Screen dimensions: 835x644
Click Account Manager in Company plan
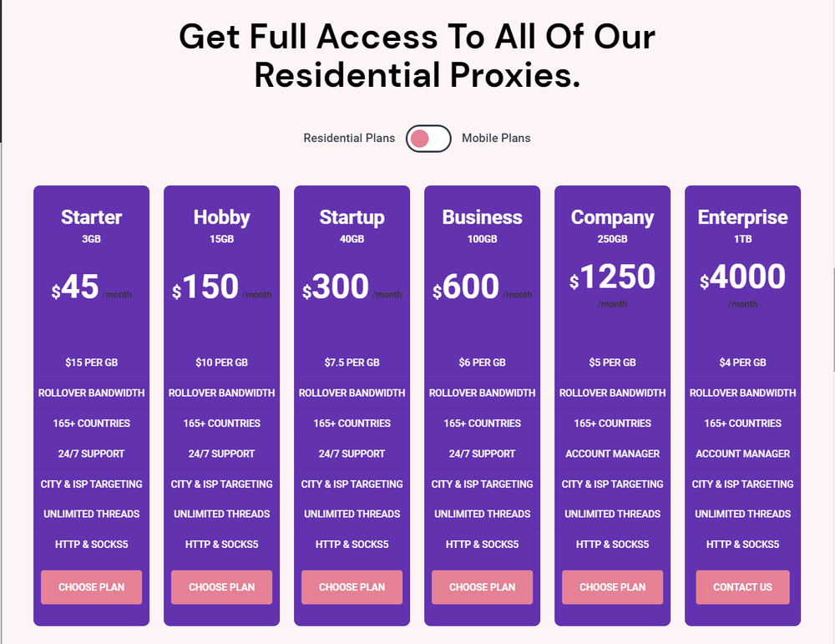click(x=612, y=454)
